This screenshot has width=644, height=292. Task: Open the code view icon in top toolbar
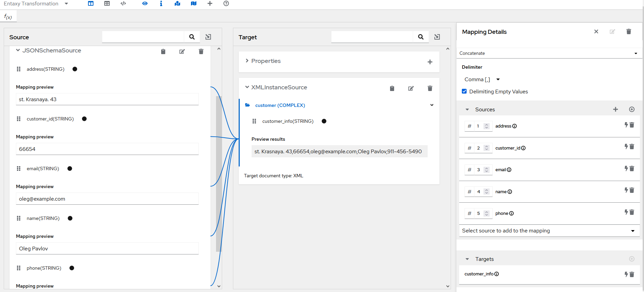123,3
